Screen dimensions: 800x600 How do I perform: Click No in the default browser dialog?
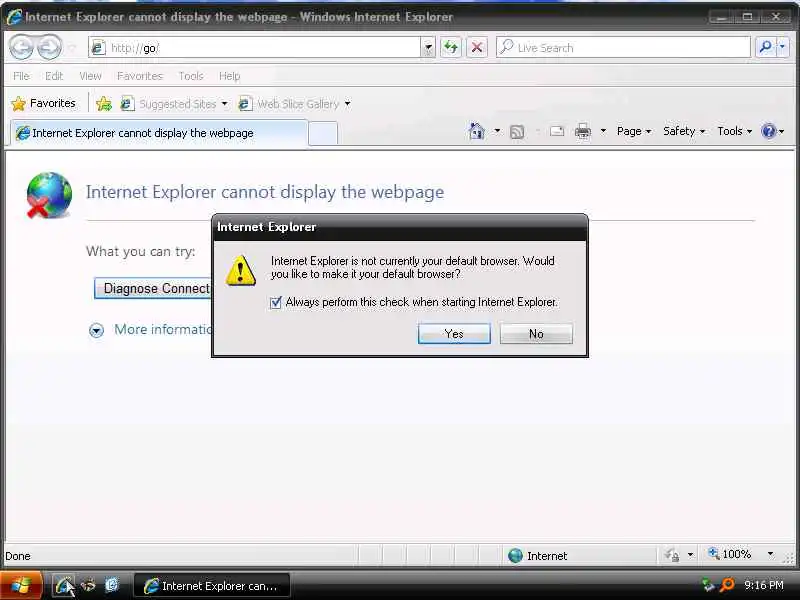tap(536, 334)
